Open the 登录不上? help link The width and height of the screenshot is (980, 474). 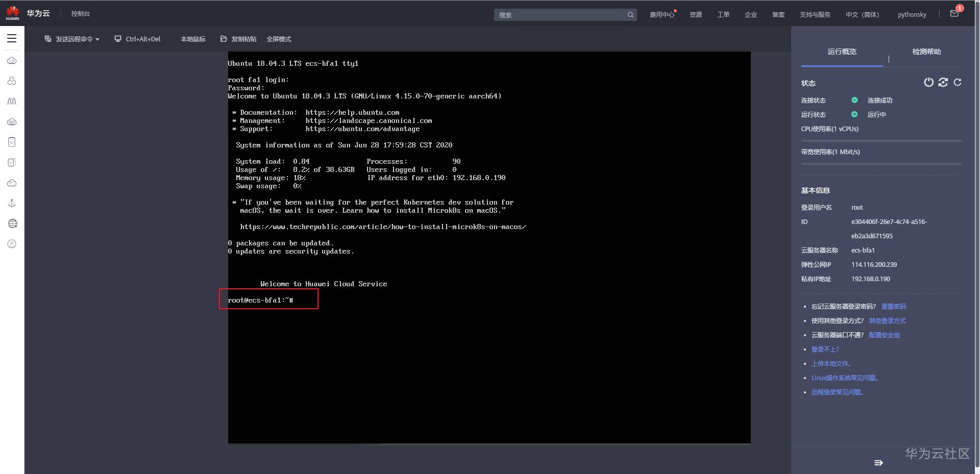pyautogui.click(x=825, y=350)
